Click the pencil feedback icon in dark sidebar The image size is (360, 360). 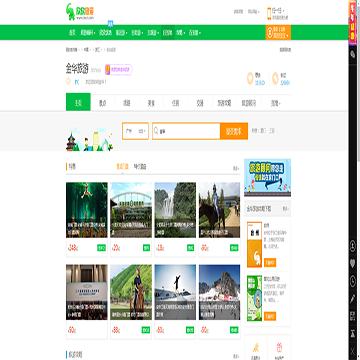353,299
